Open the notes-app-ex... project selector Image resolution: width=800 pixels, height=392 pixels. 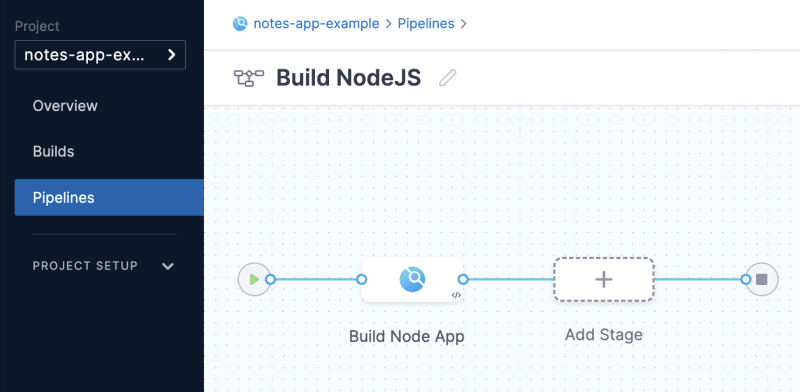(x=100, y=55)
